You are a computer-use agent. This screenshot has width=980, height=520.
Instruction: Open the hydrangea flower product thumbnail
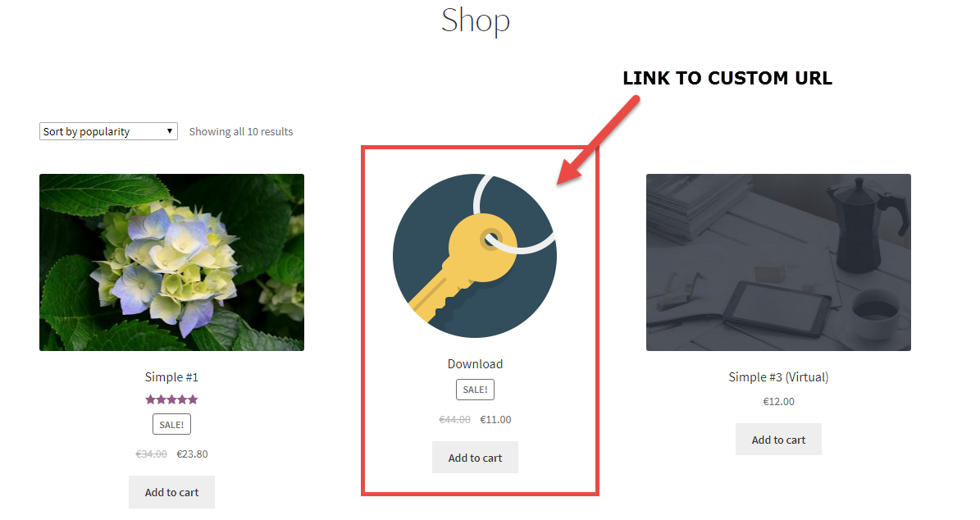pyautogui.click(x=172, y=262)
